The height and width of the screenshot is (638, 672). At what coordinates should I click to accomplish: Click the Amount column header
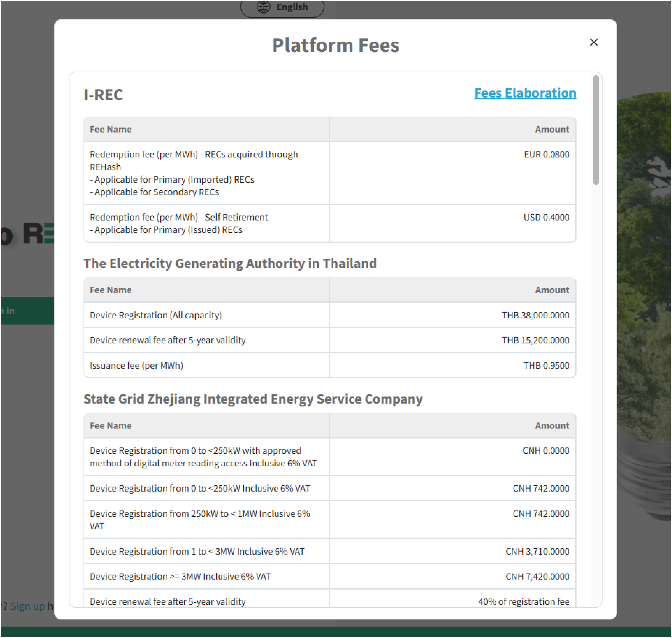pyautogui.click(x=552, y=129)
